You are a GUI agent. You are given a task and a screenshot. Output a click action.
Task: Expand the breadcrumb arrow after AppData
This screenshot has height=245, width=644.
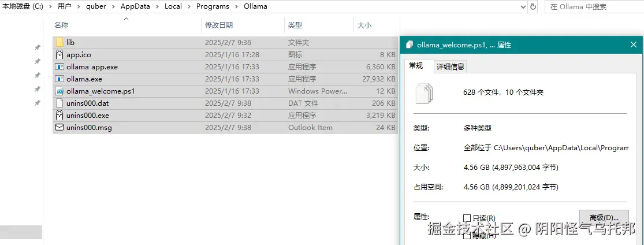[156, 6]
